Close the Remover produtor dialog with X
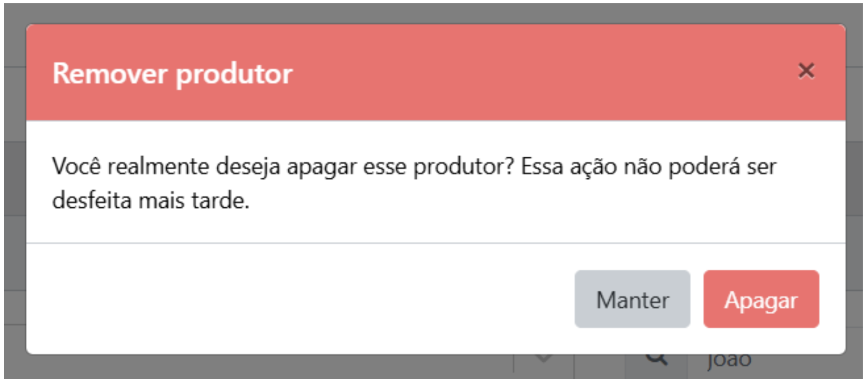The height and width of the screenshot is (385, 868). (806, 70)
